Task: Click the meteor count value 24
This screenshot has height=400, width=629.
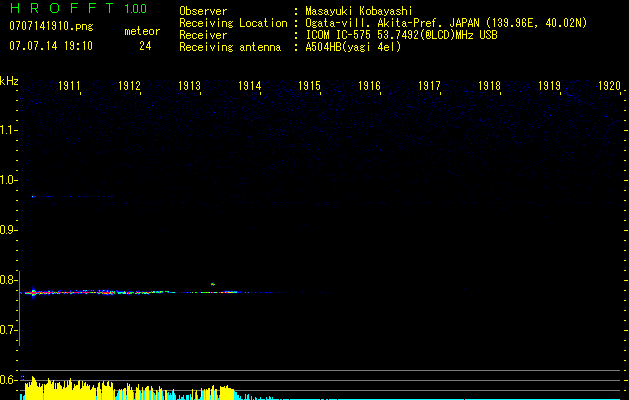Action: [x=145, y=46]
